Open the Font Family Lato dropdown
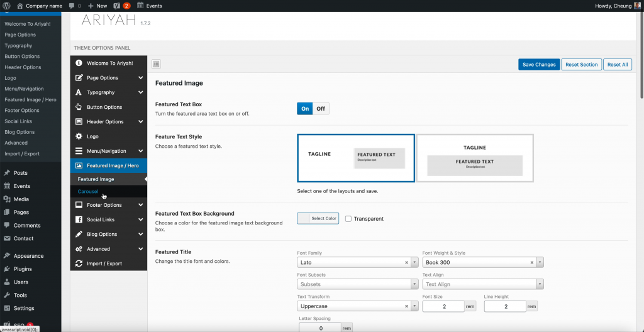This screenshot has width=644, height=332. [x=357, y=262]
